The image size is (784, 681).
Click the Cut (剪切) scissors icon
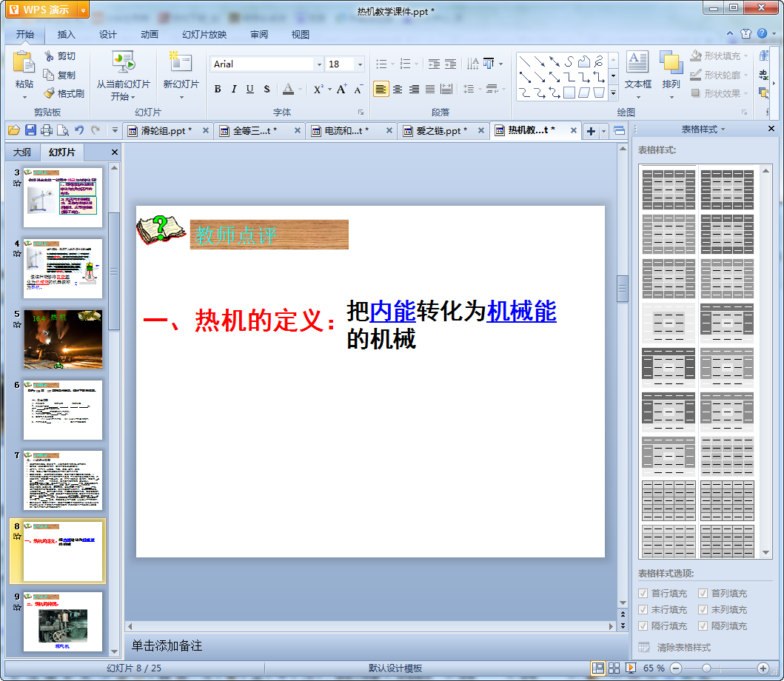[49, 56]
